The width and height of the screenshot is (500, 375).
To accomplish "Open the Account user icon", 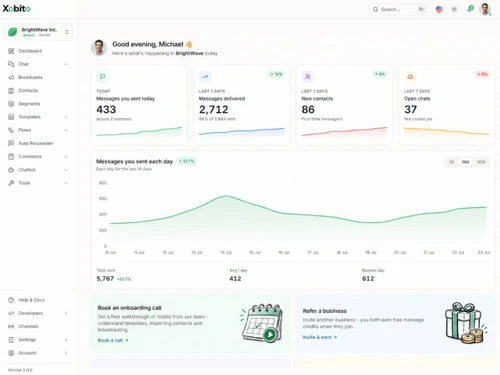I will pyautogui.click(x=11, y=353).
